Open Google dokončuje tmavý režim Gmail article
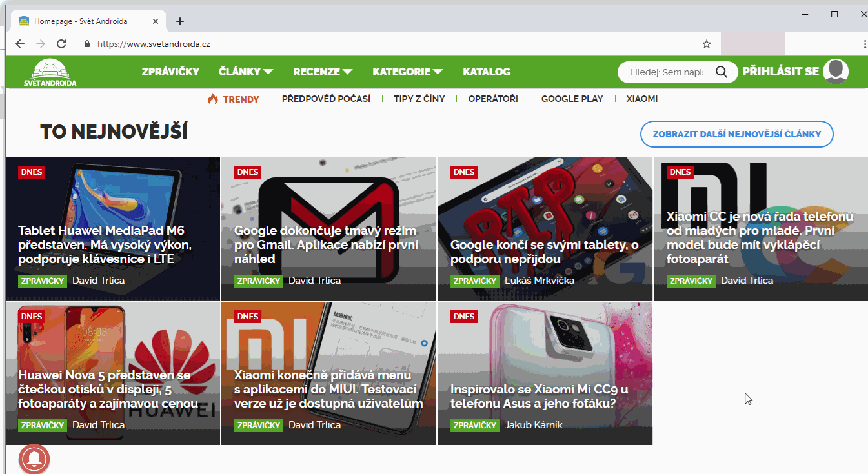Viewport: 868px width, 474px height. 326,244
